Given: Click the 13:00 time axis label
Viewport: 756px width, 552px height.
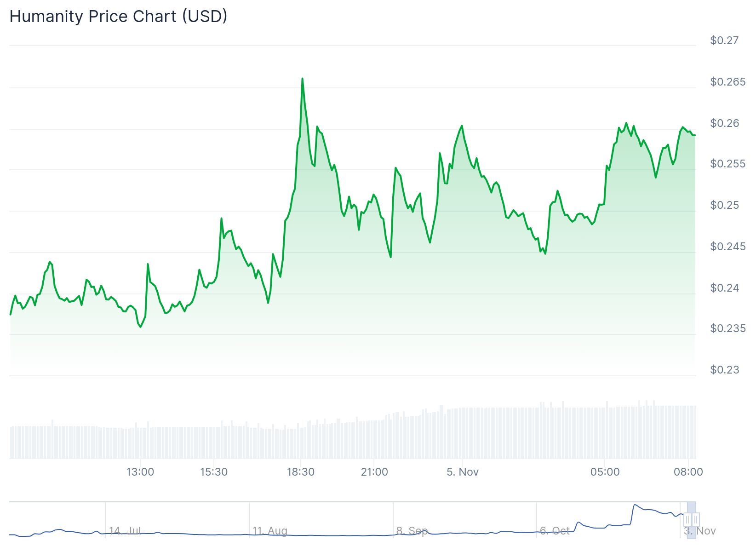Looking at the screenshot, I should click(x=140, y=472).
